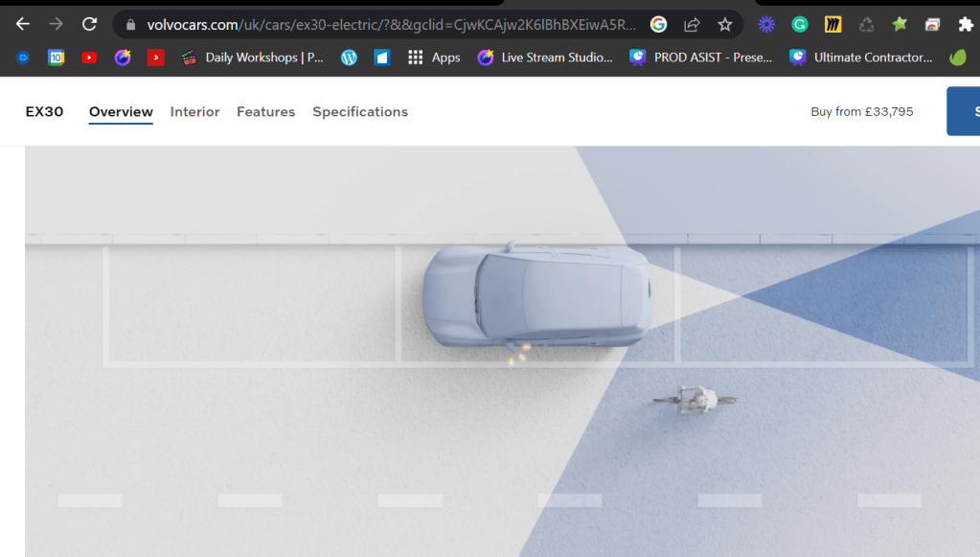Click the Google icon in address bar
The image size is (980, 557).
coord(658,24)
